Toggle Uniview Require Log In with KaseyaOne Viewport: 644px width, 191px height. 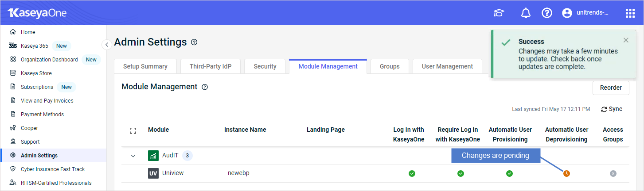tap(461, 173)
